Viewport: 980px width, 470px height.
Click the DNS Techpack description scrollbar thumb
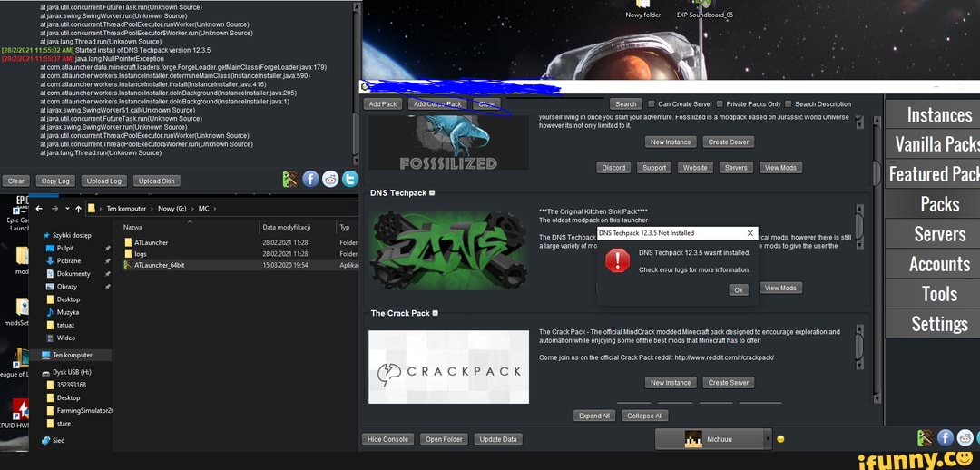pyautogui.click(x=858, y=225)
